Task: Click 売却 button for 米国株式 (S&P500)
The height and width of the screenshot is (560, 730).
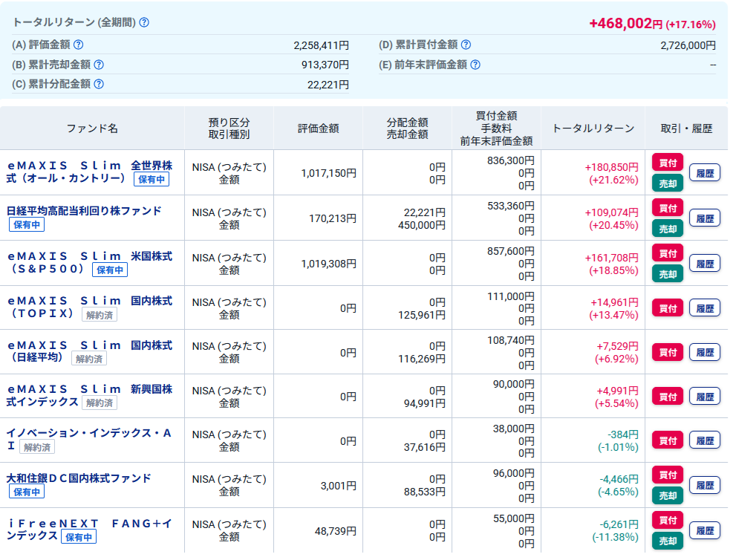Action: pos(668,274)
